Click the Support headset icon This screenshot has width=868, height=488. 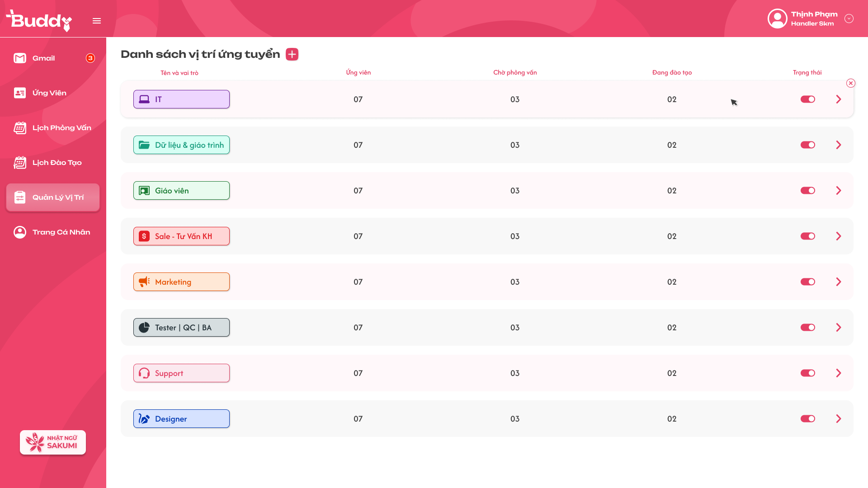coord(144,373)
